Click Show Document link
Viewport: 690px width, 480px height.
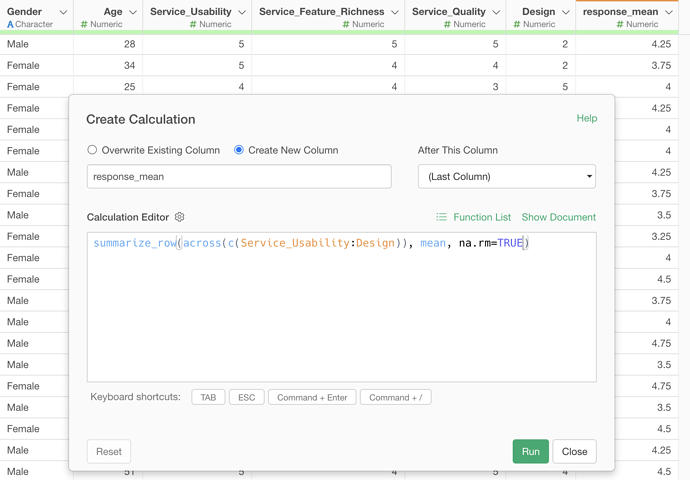tap(558, 217)
